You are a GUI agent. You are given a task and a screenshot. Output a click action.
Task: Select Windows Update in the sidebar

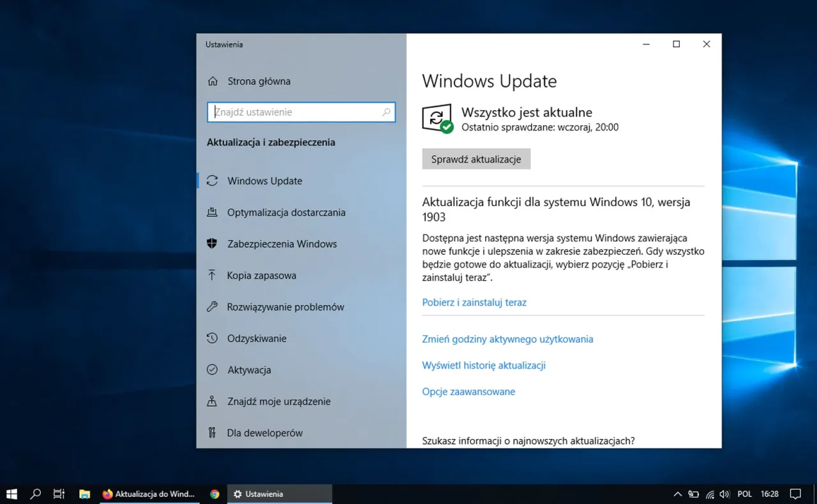(x=264, y=181)
